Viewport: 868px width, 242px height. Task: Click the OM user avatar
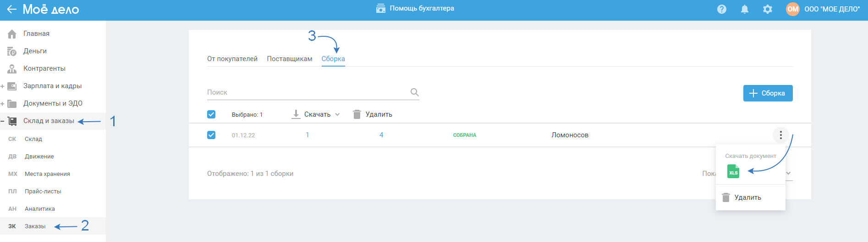[x=793, y=9]
